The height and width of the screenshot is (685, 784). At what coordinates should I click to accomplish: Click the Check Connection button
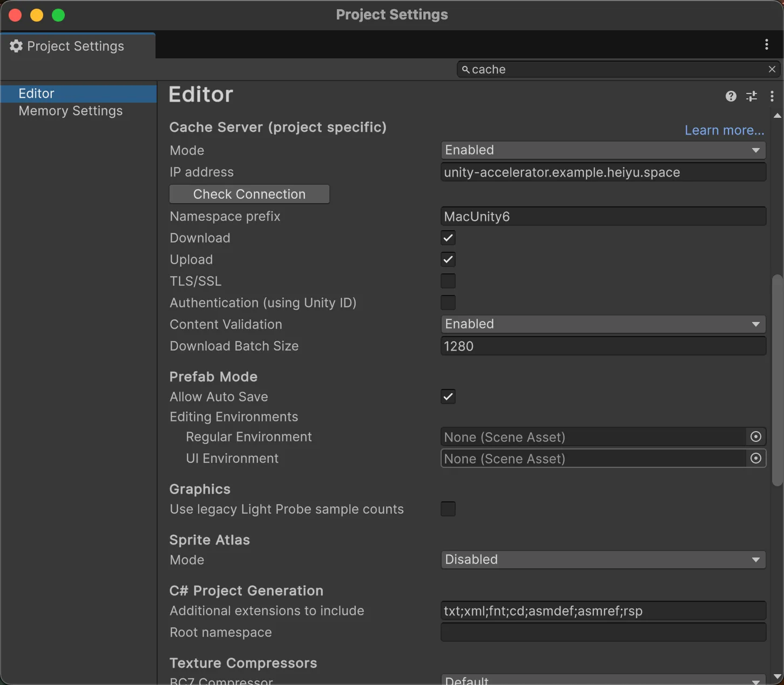(x=249, y=194)
